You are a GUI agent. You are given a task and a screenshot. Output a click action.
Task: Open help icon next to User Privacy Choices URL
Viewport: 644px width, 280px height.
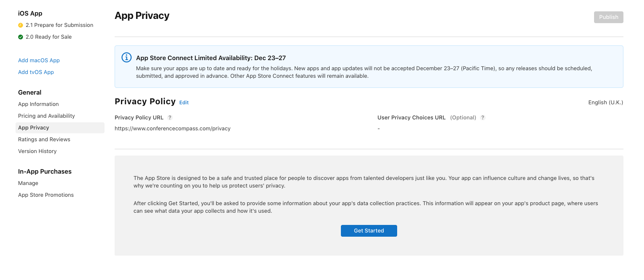point(483,118)
